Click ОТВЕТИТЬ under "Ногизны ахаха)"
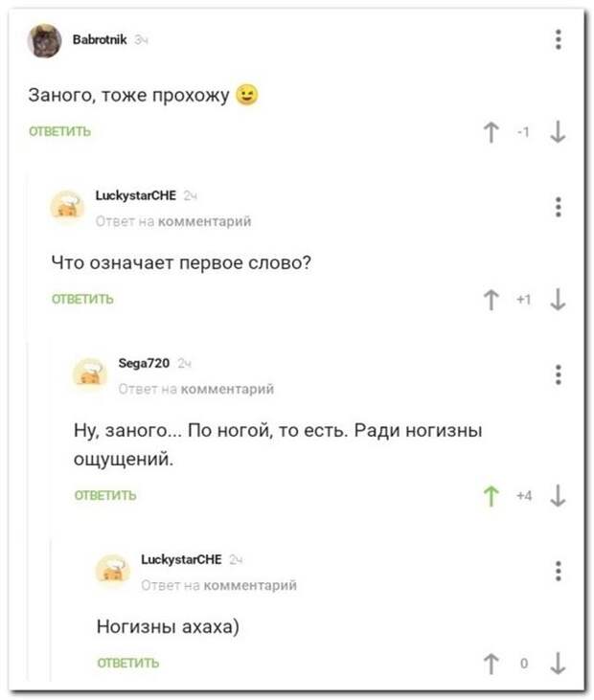The height and width of the screenshot is (700, 594). 128,662
